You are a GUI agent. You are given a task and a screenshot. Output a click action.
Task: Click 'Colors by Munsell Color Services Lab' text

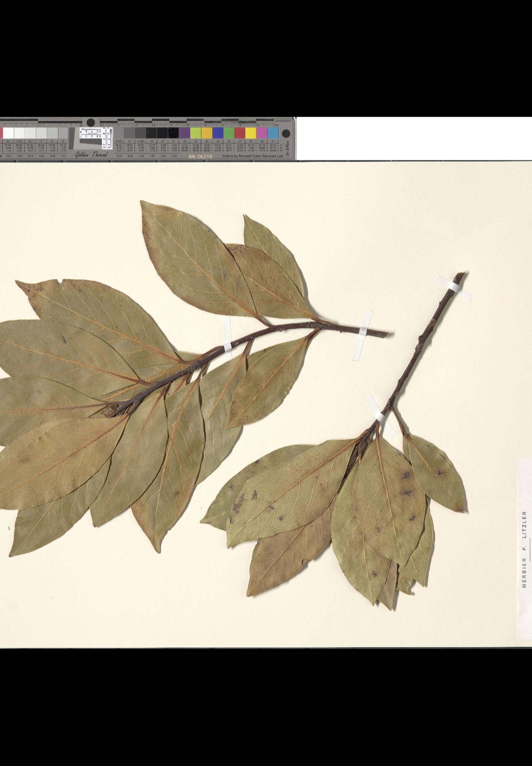(x=252, y=156)
